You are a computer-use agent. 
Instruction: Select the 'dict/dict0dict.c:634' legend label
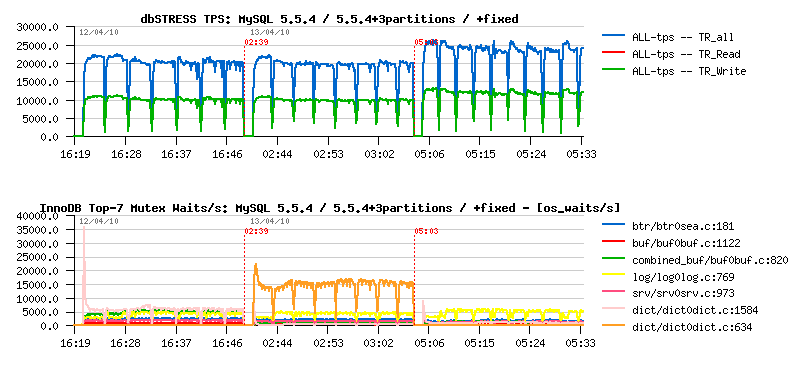pos(692,328)
